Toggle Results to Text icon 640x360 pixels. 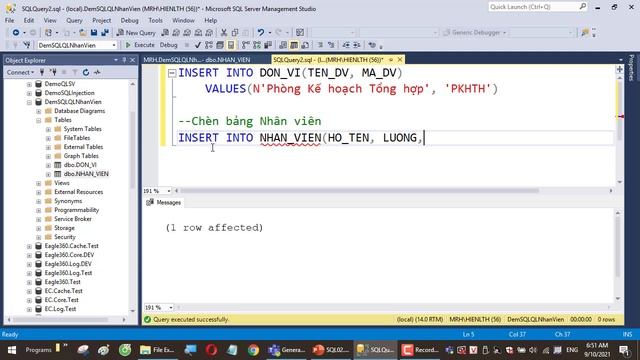pyautogui.click(x=283, y=45)
